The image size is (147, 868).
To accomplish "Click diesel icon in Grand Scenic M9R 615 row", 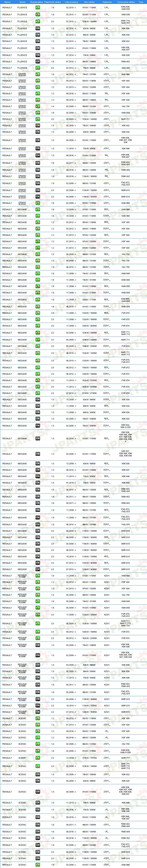I will click(38, 190).
